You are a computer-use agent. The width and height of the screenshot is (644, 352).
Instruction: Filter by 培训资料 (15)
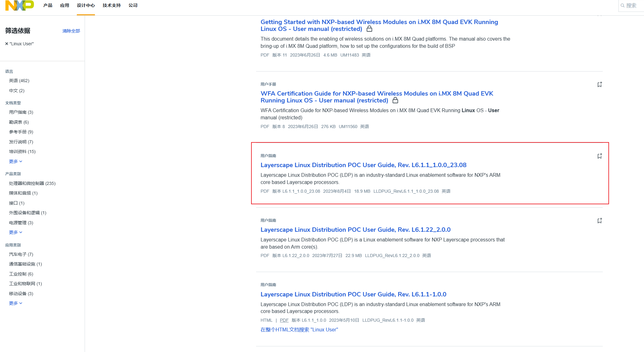22,151
